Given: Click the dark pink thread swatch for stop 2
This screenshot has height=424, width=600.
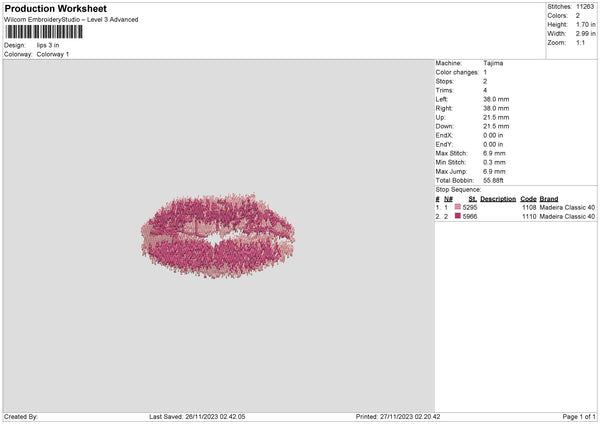Looking at the screenshot, I should click(x=458, y=216).
